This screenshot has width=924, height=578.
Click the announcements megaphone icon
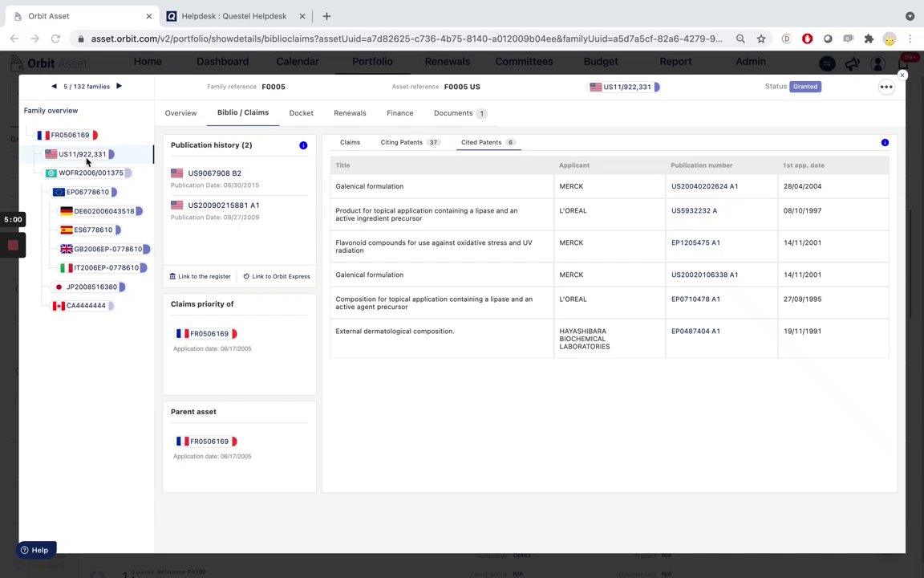(x=852, y=63)
